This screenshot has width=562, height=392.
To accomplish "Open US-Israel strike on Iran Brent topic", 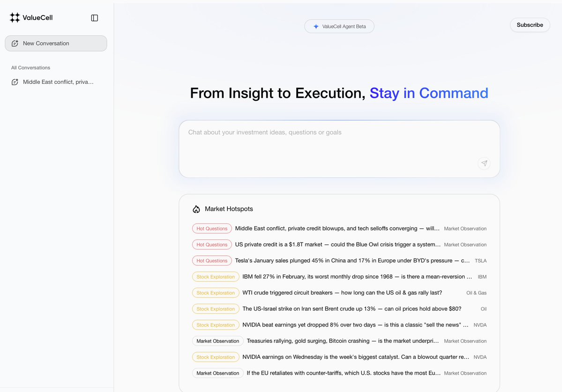I will point(352,309).
